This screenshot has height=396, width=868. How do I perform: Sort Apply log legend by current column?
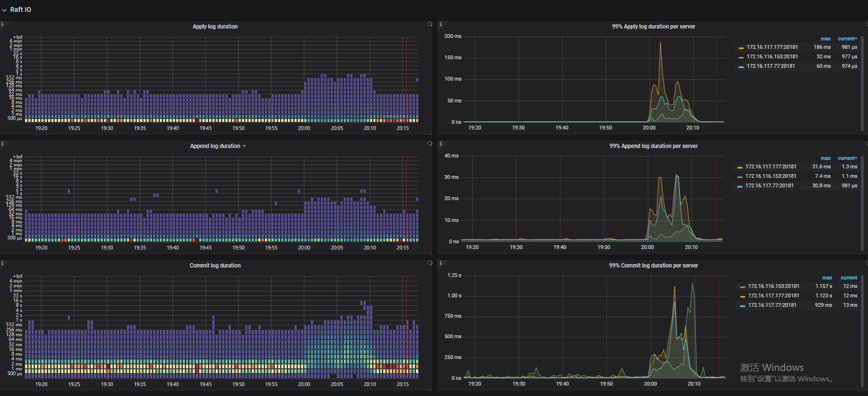(847, 39)
